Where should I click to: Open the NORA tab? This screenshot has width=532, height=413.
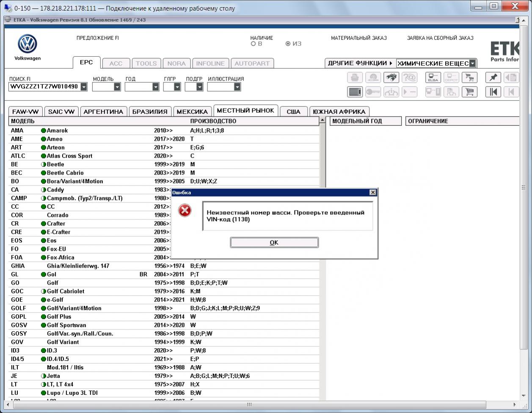176,64
